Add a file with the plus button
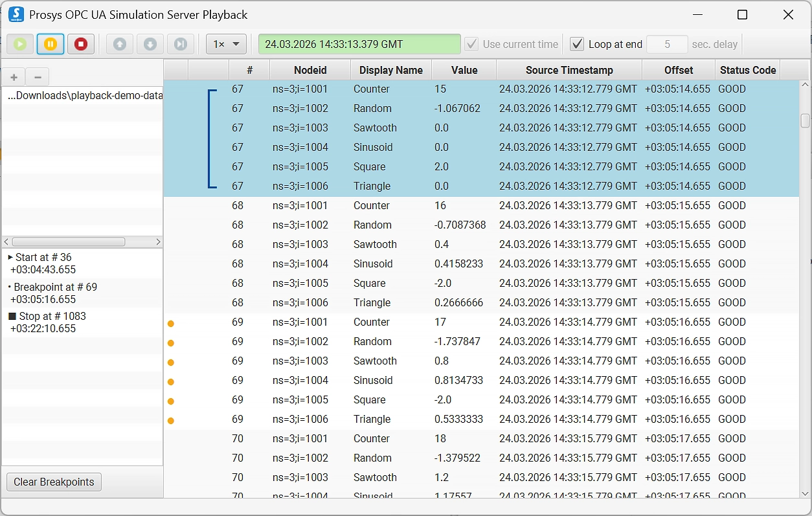 (14, 77)
